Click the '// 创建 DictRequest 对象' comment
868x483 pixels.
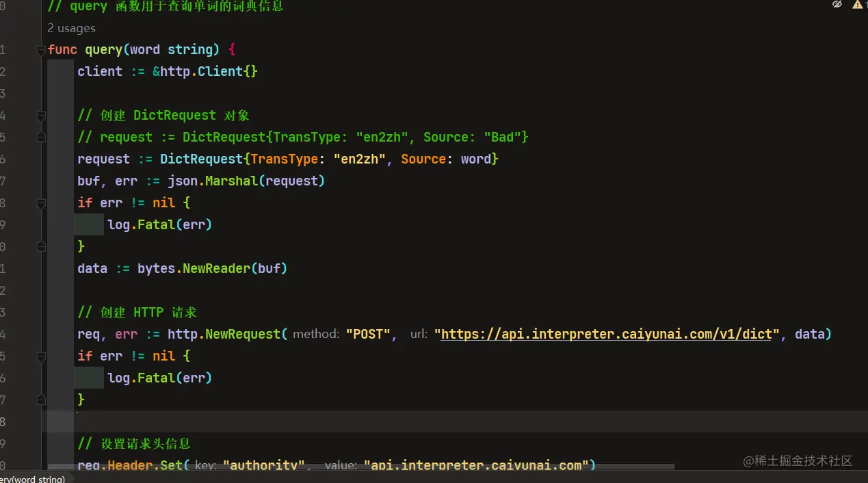pos(163,115)
